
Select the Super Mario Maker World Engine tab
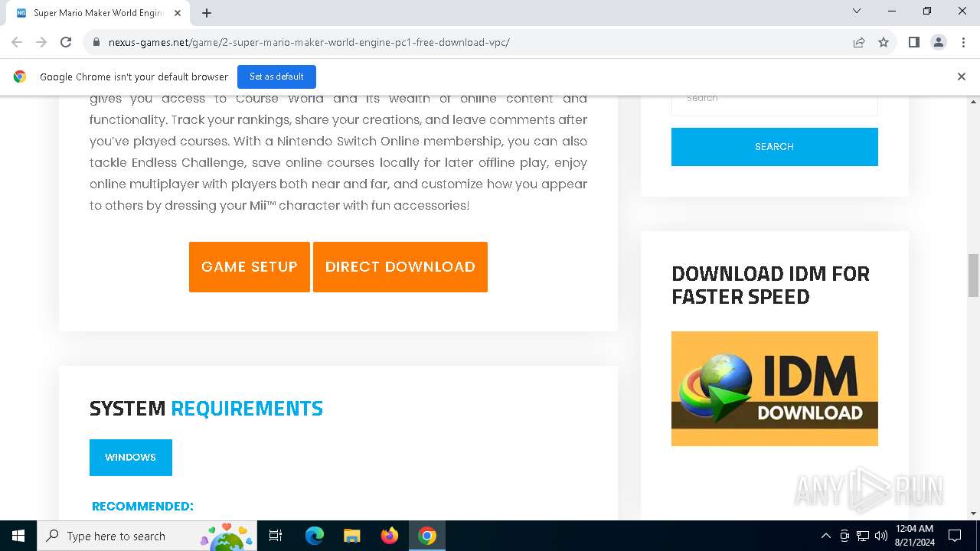click(98, 13)
